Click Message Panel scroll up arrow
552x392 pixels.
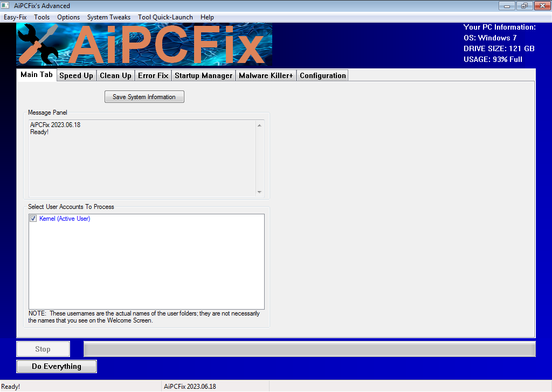coord(259,125)
